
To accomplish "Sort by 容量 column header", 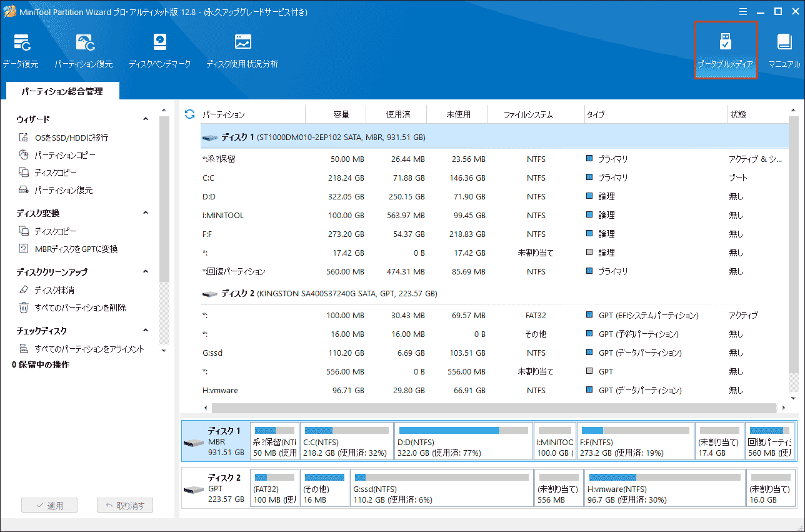I will tap(336, 114).
